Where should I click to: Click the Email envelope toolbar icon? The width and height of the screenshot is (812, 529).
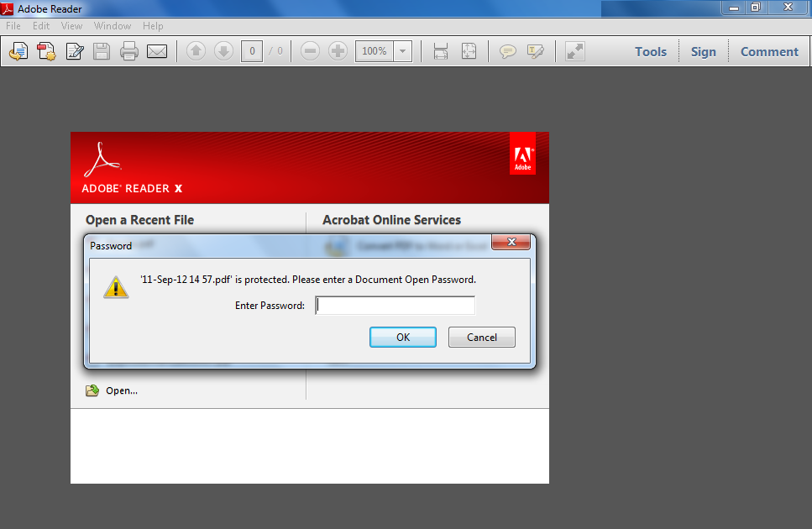157,51
